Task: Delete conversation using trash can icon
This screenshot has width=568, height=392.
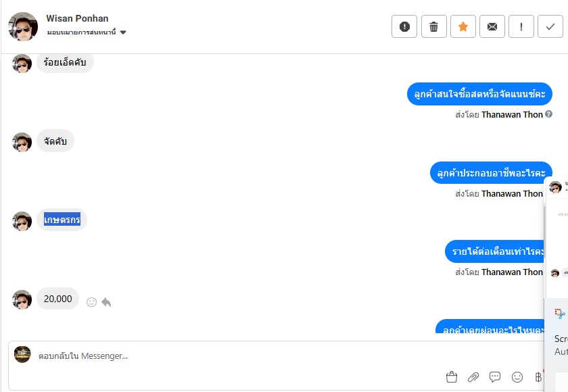Action: 433,26
